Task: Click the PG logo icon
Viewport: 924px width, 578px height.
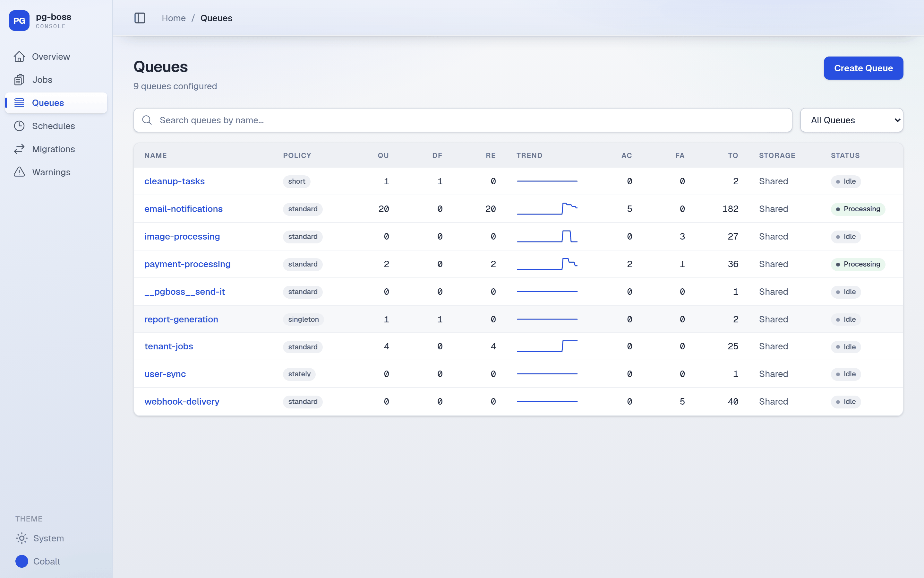Action: (x=19, y=21)
